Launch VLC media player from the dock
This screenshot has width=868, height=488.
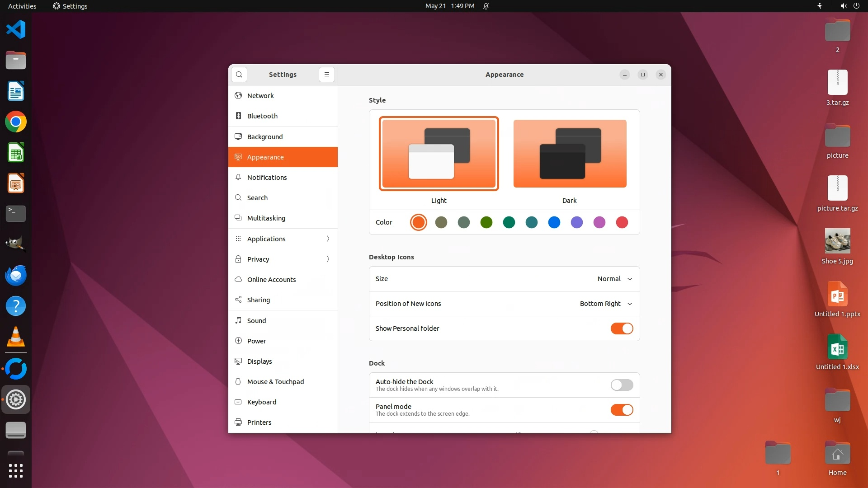(x=16, y=337)
